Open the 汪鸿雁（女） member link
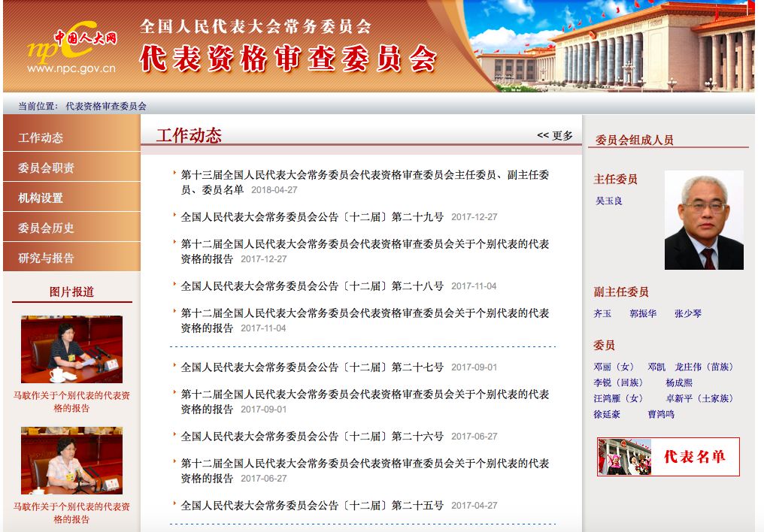Screen dimensions: 764x532 pyautogui.click(x=618, y=398)
